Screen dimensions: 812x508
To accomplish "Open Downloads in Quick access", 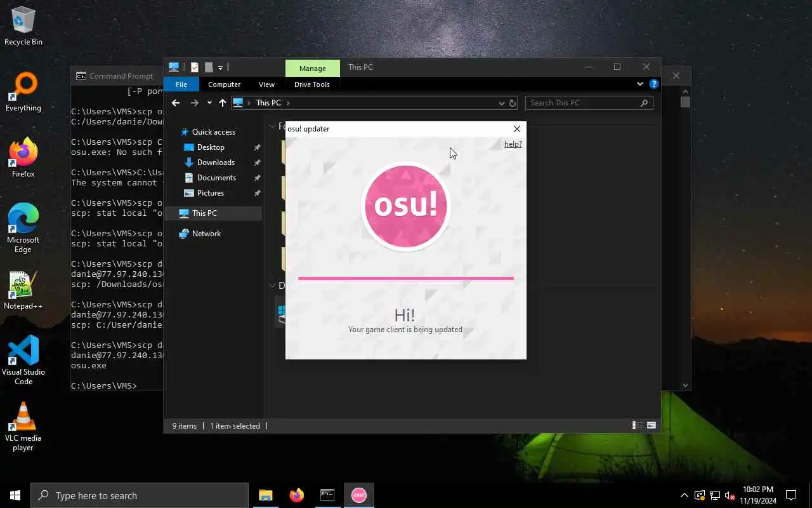I will pos(216,163).
